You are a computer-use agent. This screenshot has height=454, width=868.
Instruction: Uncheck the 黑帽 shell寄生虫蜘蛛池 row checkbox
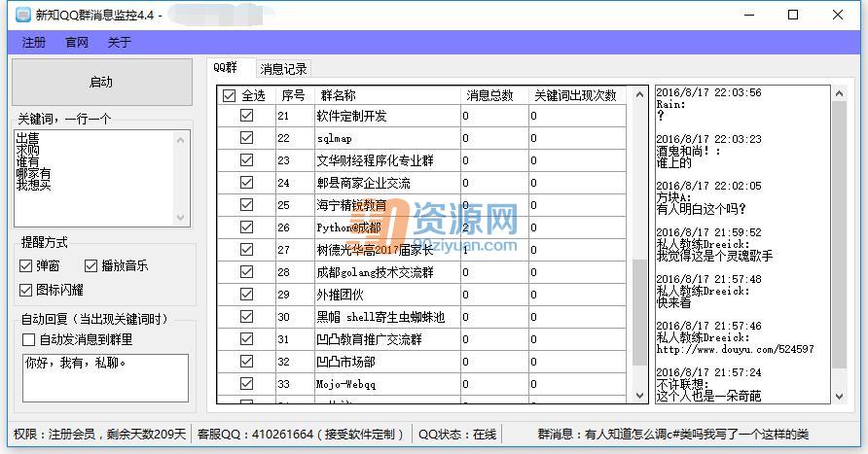pyautogui.click(x=247, y=316)
